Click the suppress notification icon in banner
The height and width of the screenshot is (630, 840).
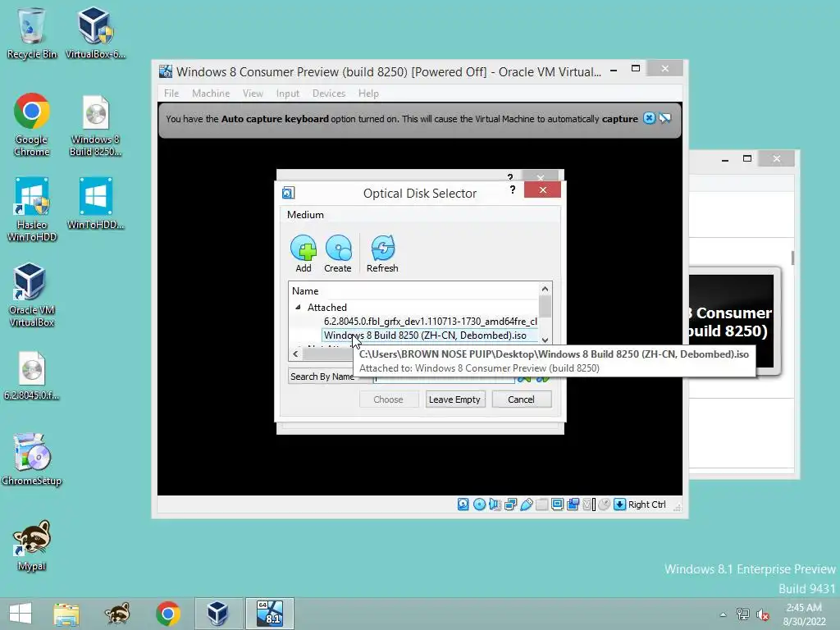tap(664, 118)
